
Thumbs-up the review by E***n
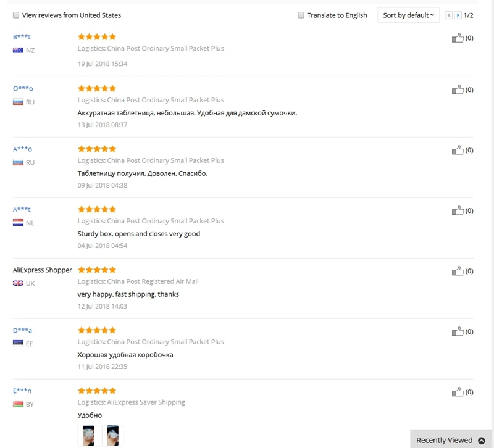coord(458,392)
